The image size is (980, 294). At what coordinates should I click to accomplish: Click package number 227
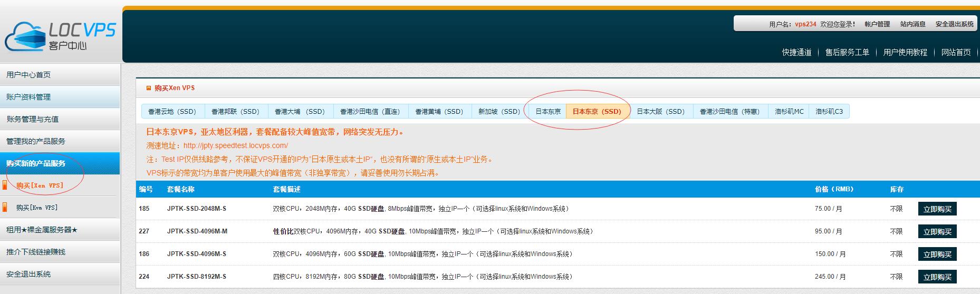[144, 231]
